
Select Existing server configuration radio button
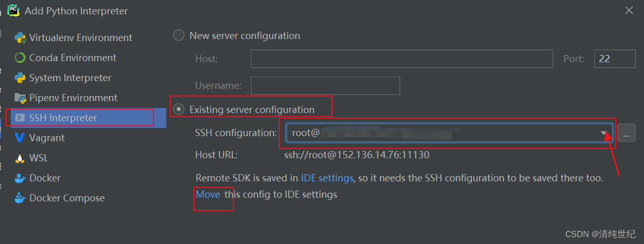179,109
